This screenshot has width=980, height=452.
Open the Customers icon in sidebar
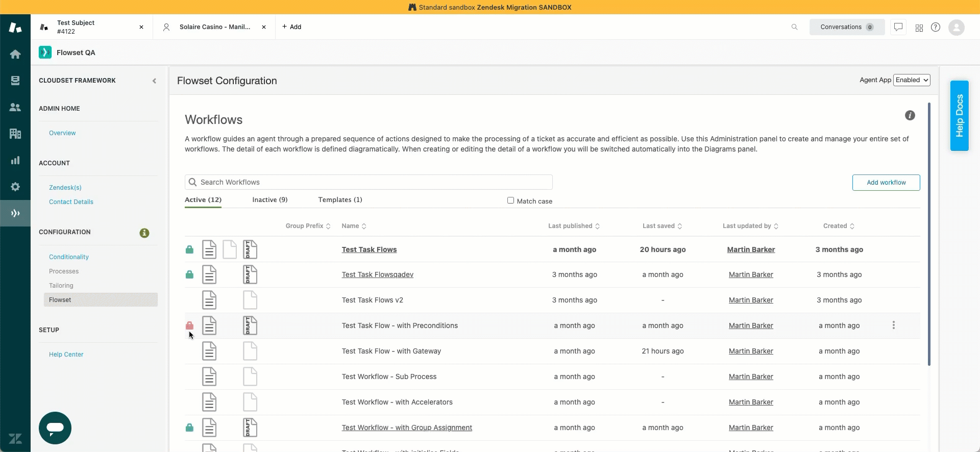15,107
